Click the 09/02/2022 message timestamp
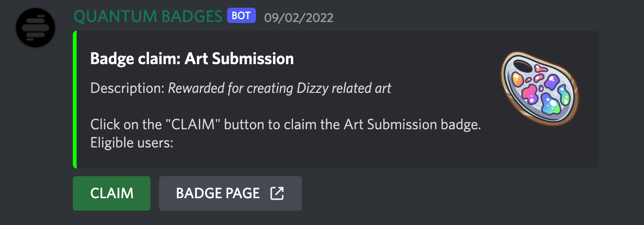The height and width of the screenshot is (225, 644). tap(299, 17)
